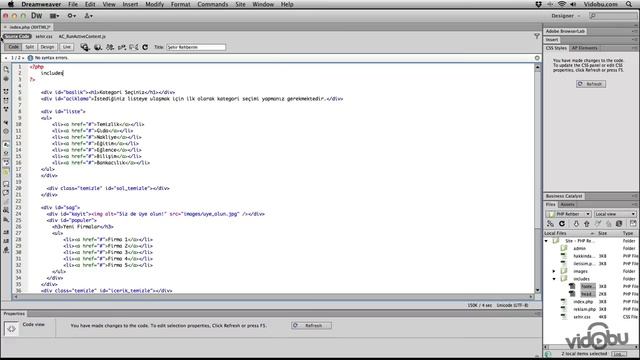Click the code view horizontal scrollbar
Image resolution: width=640 pixels, height=360 pixels.
click(273, 296)
